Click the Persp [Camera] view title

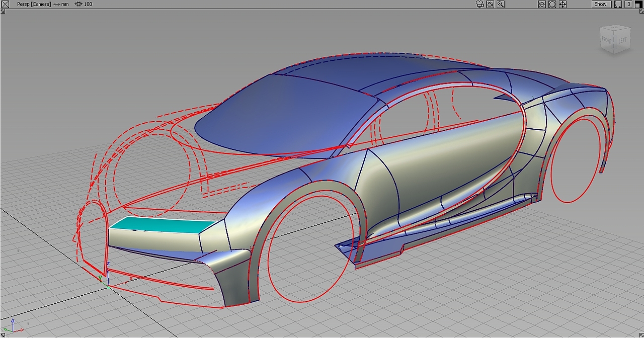point(34,4)
